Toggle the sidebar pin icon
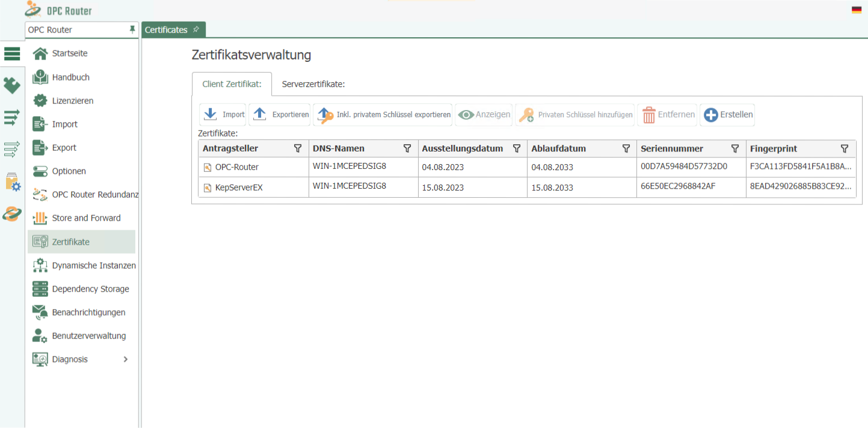The width and height of the screenshot is (868, 428). click(x=132, y=29)
